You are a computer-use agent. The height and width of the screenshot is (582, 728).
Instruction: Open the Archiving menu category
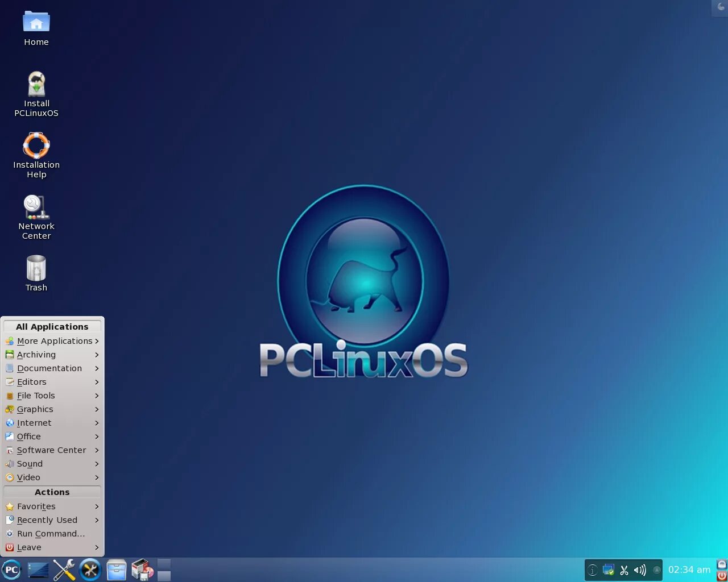[52, 355]
